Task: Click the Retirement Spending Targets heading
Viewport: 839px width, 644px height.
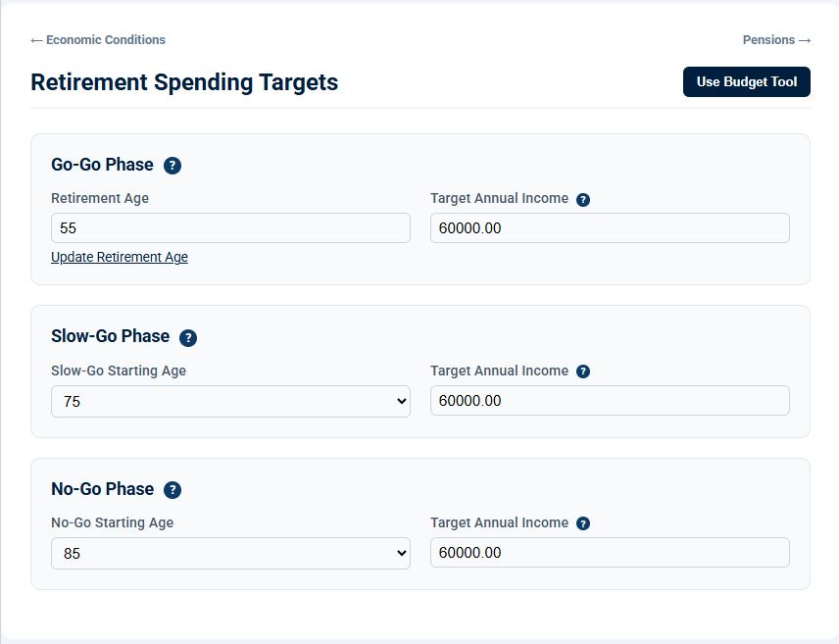Action: [x=184, y=82]
